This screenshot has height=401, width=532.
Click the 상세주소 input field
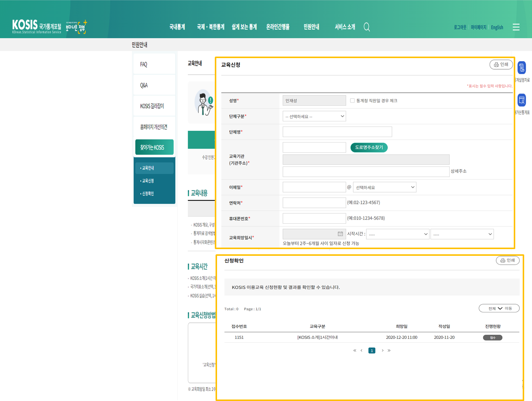coord(366,172)
